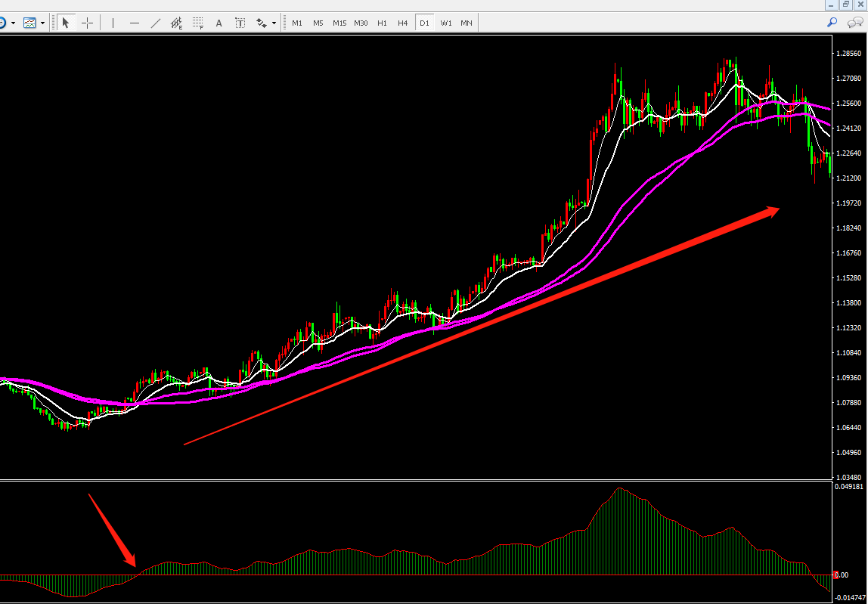
Task: Open the Chat speech bubbles icon
Action: pyautogui.click(x=854, y=23)
